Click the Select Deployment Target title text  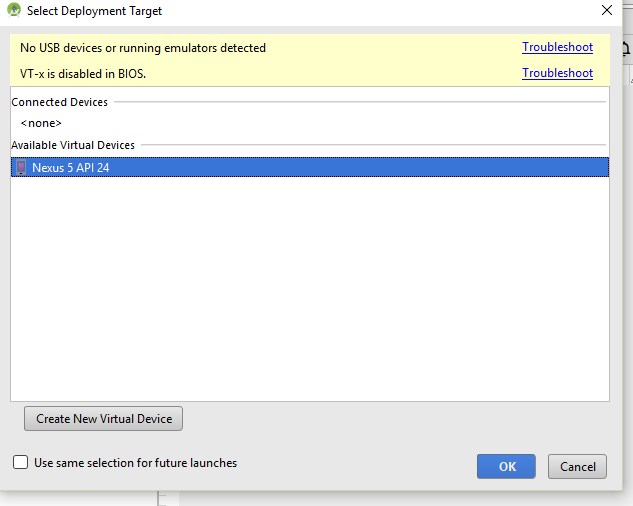pos(94,11)
